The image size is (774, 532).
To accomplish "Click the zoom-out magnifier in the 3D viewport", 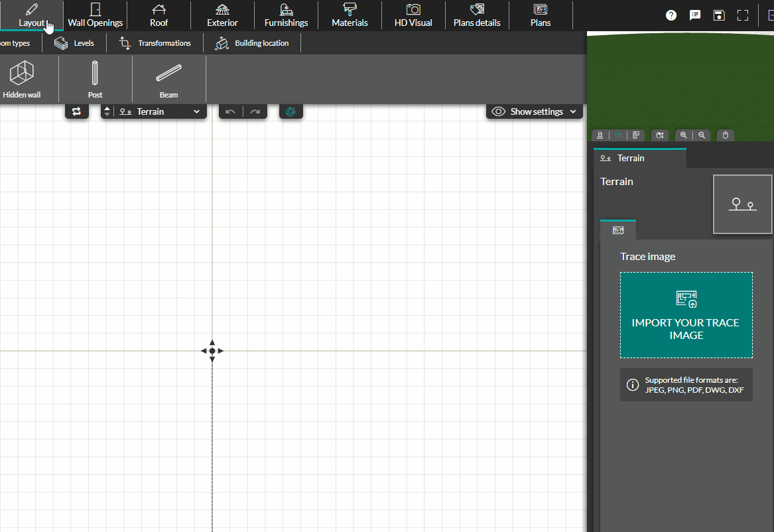I will [701, 135].
